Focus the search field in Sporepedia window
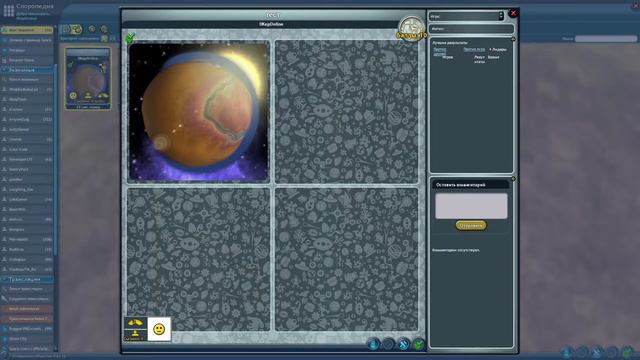This screenshot has height=360, width=640. click(x=605, y=39)
